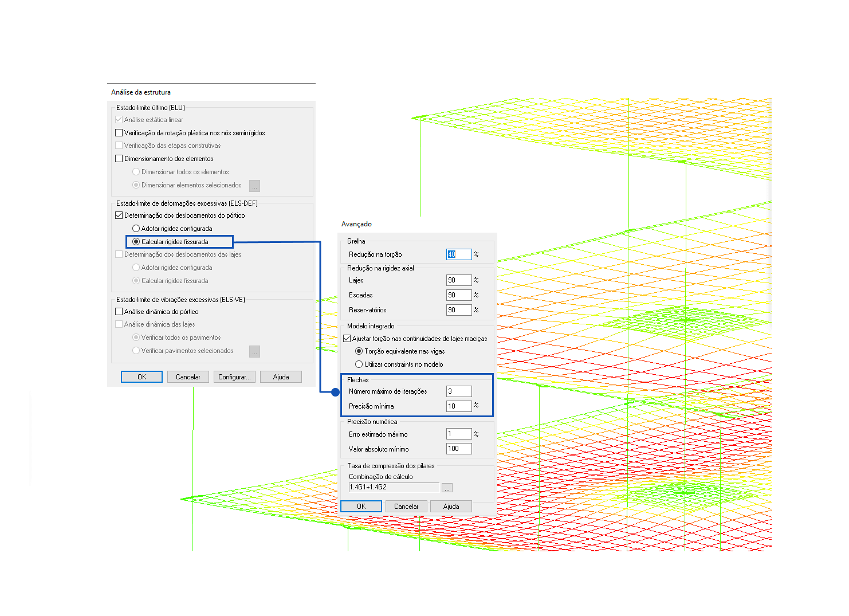The width and height of the screenshot is (849, 616).
Task: Click the Escadas axial rigidity field
Action: tap(459, 295)
